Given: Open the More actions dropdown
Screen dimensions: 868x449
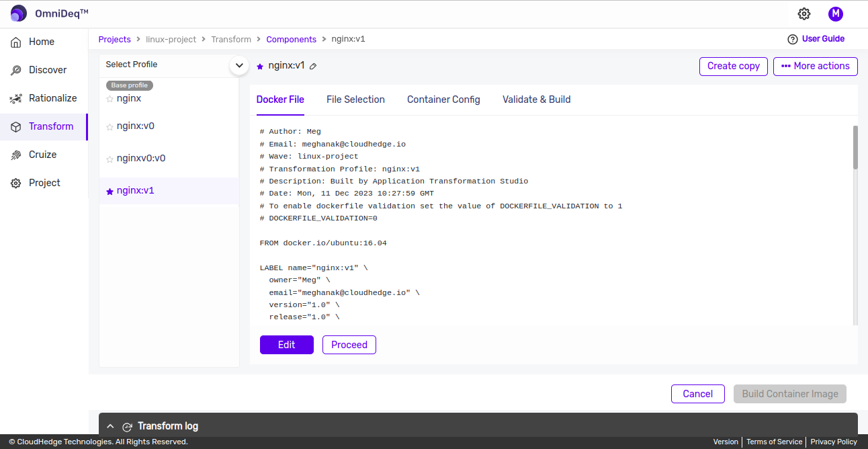Looking at the screenshot, I should pos(816,66).
